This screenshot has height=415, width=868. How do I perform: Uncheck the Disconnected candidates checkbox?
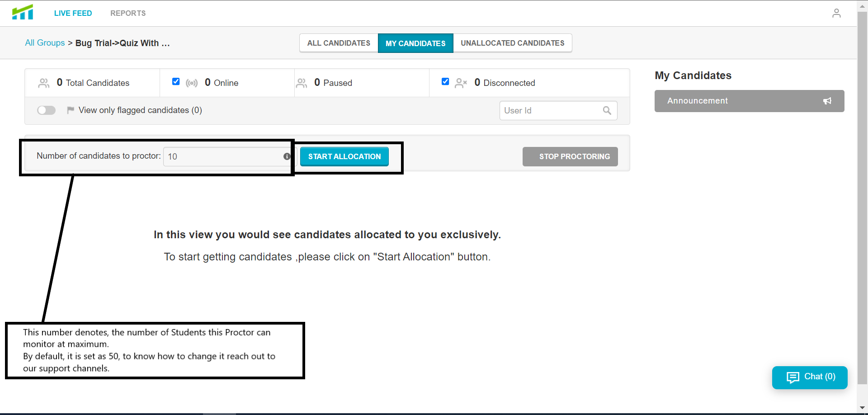445,81
